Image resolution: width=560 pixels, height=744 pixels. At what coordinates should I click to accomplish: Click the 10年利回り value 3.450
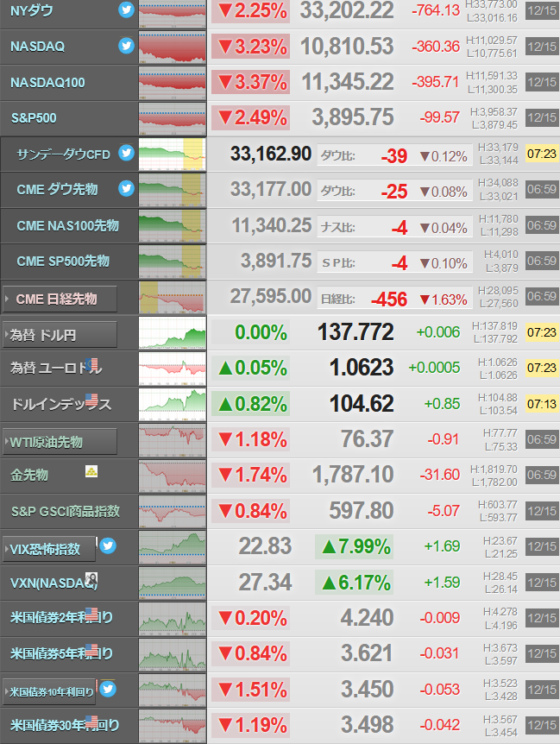pyautogui.click(x=368, y=690)
